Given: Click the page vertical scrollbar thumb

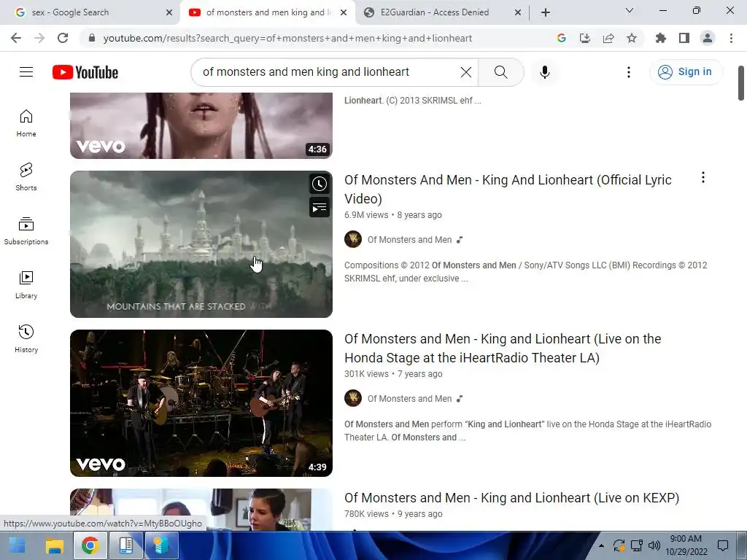Looking at the screenshot, I should [x=741, y=83].
